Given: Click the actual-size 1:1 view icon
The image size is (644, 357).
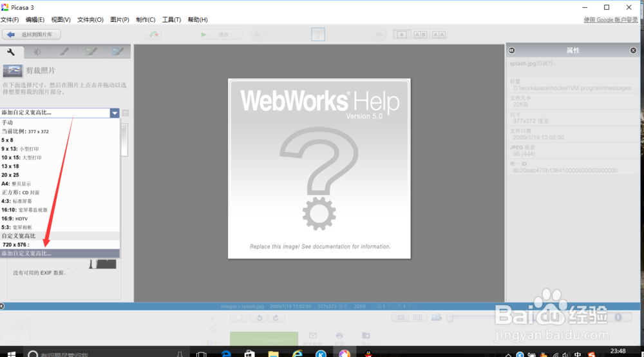Looking at the screenshot, I should [x=417, y=318].
